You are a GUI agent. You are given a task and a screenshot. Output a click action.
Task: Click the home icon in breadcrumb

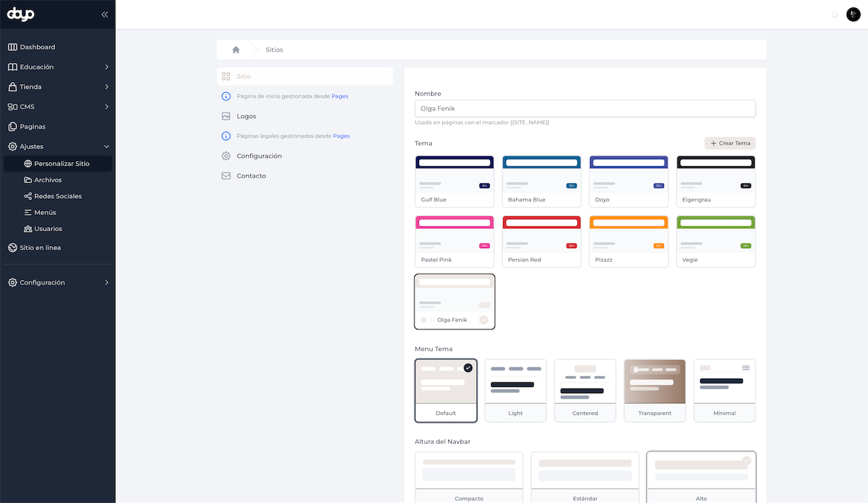click(236, 49)
